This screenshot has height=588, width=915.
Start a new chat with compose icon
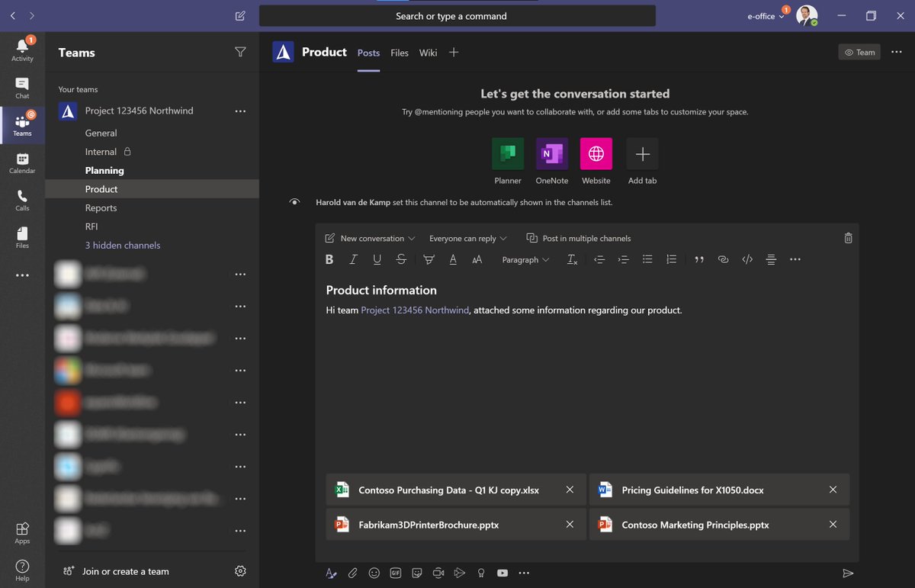[x=241, y=16]
